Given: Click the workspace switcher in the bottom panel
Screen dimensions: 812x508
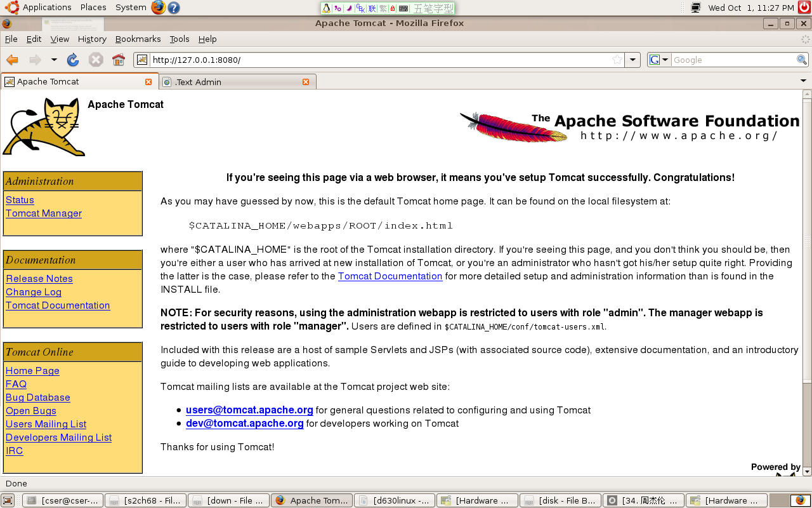Looking at the screenshot, I should (x=790, y=500).
